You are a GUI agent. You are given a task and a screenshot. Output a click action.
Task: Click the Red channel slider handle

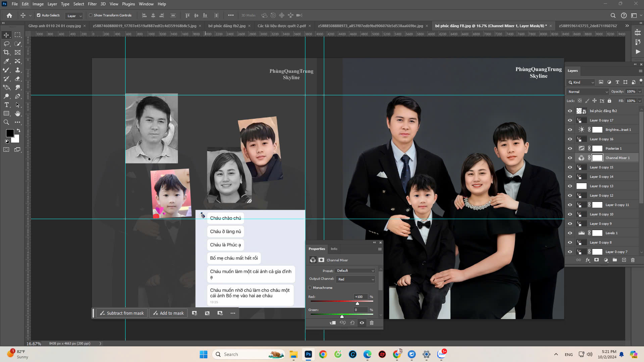(357, 303)
